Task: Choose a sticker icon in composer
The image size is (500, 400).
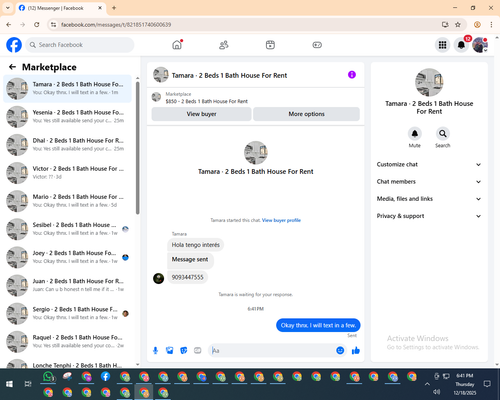Action: coord(184,350)
